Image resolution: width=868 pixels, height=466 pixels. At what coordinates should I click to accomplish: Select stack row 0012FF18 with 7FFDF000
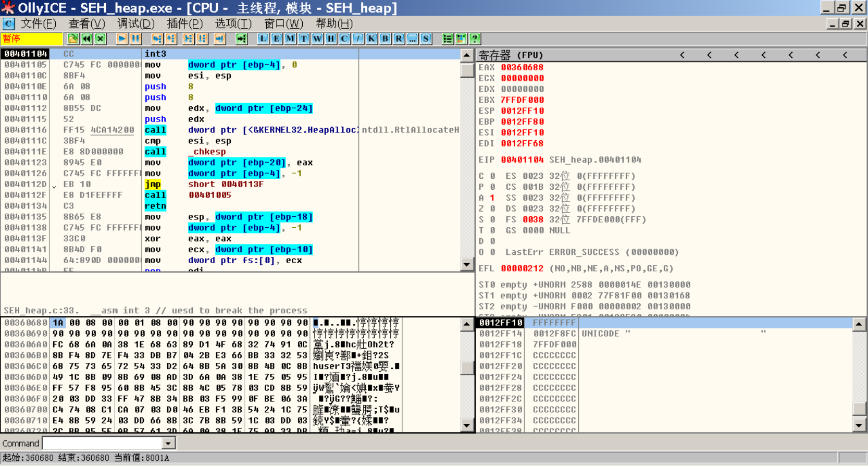664,345
